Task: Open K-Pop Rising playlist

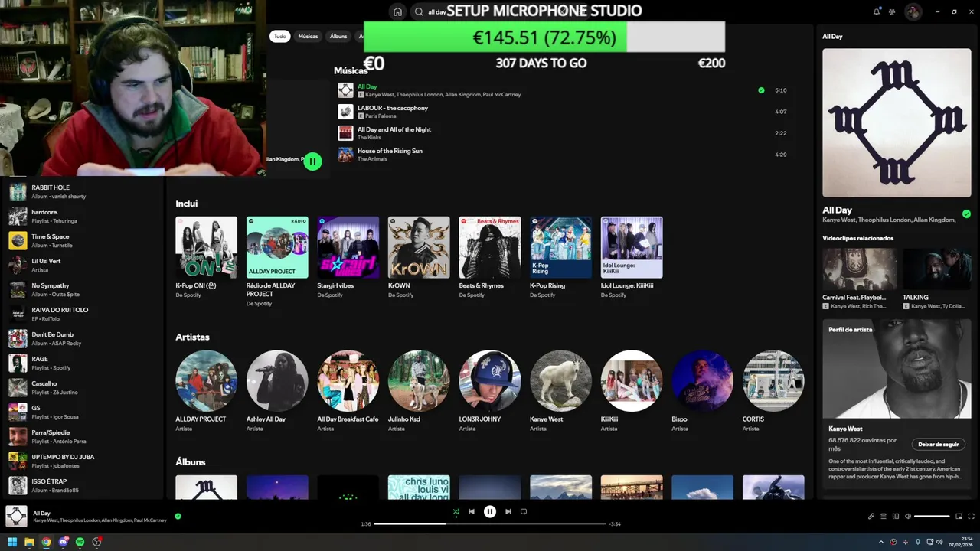Action: [x=560, y=247]
